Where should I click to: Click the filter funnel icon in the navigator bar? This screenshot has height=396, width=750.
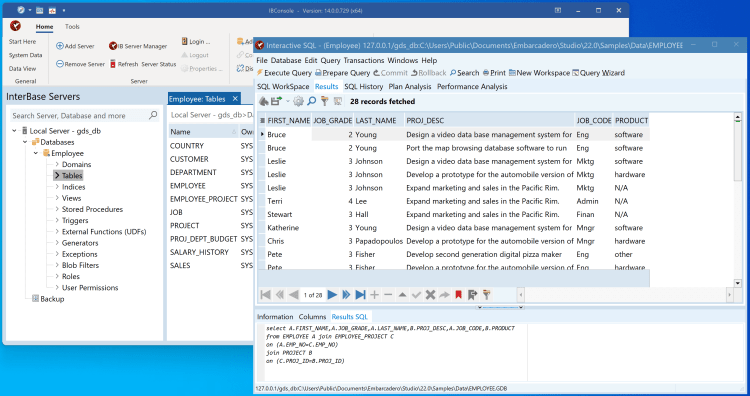tap(486, 295)
